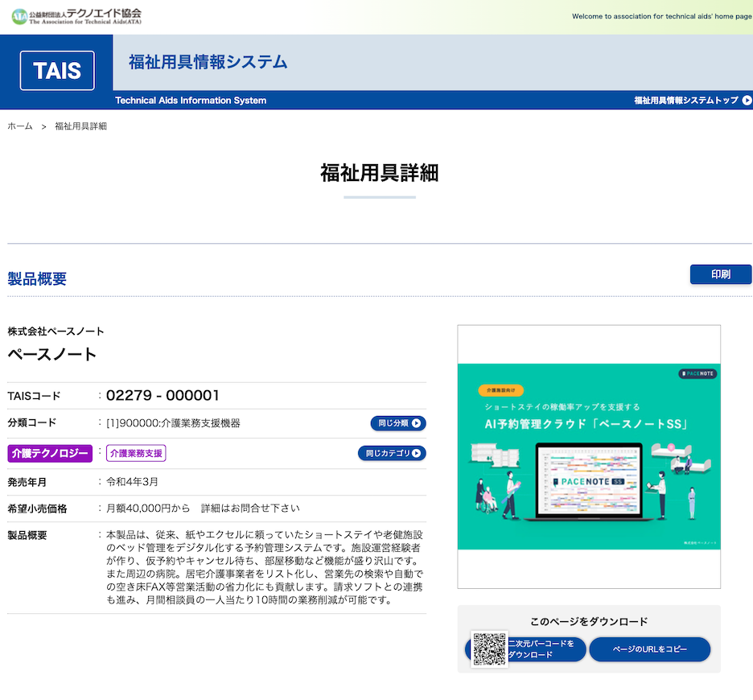The width and height of the screenshot is (753, 700).
Task: Show items in 同じカテゴリ
Action: click(392, 454)
